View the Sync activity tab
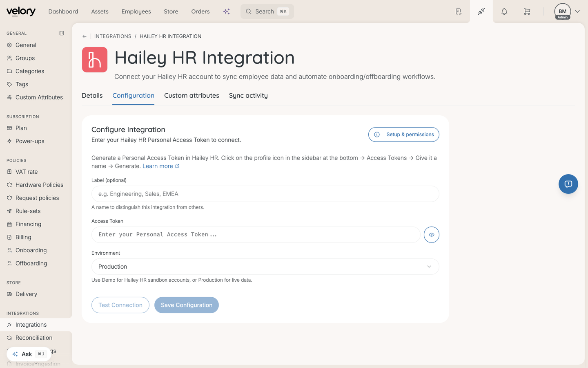The width and height of the screenshot is (588, 368). (248, 96)
